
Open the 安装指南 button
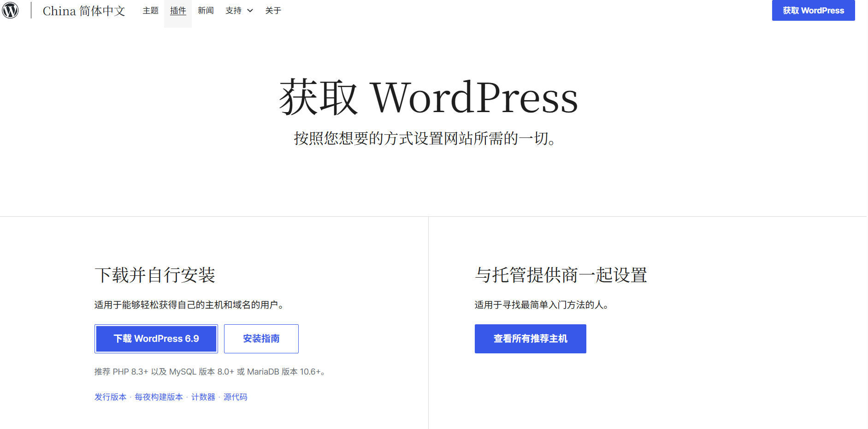coord(261,339)
